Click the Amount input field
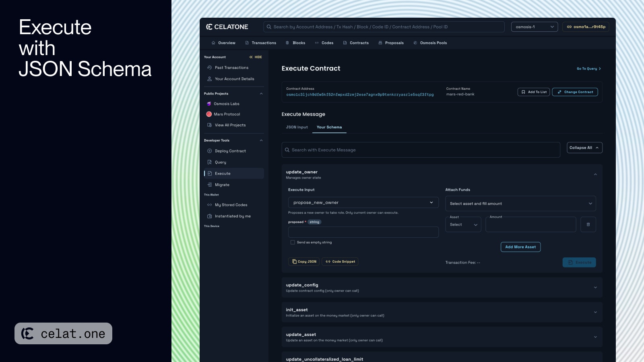Screen dimensions: 644x362 530,224
